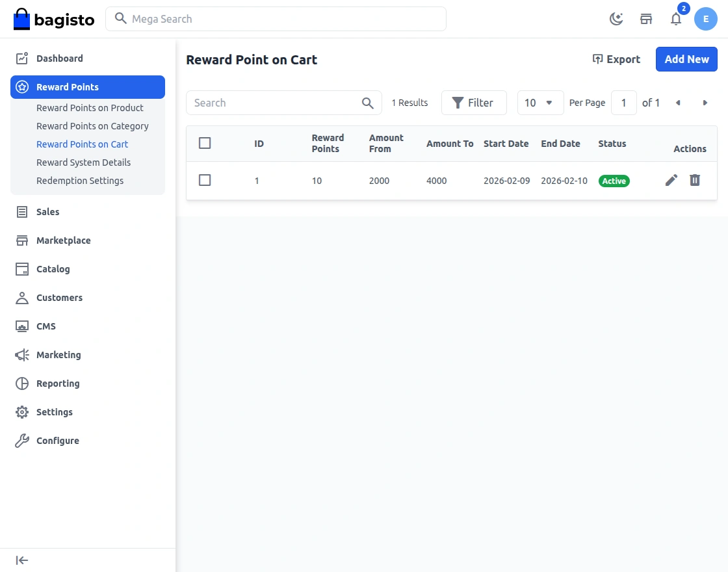Go to Reward Points on Product

(90, 108)
